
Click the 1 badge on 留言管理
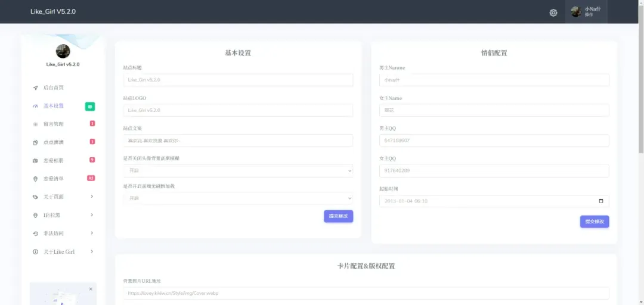(92, 123)
